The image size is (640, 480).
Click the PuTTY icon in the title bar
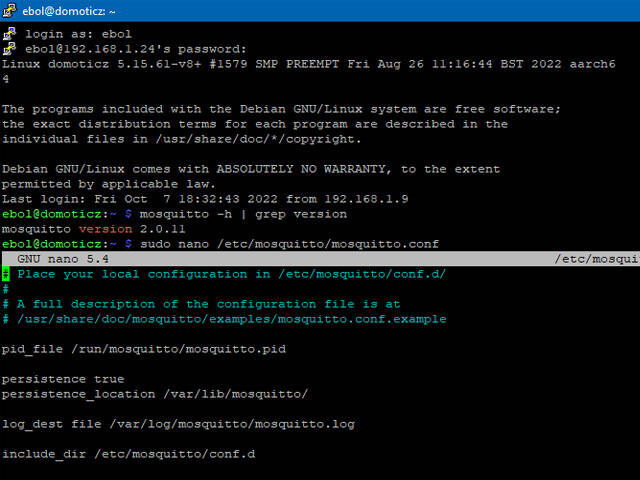pyautogui.click(x=9, y=10)
